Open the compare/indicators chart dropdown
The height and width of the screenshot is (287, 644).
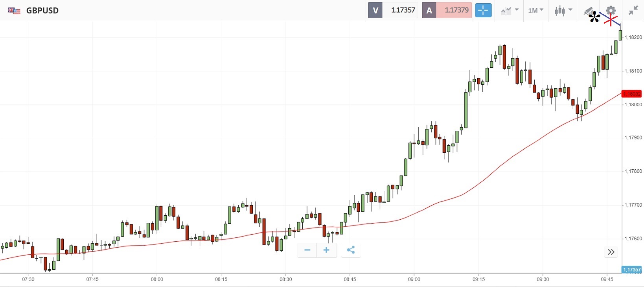[510, 11]
